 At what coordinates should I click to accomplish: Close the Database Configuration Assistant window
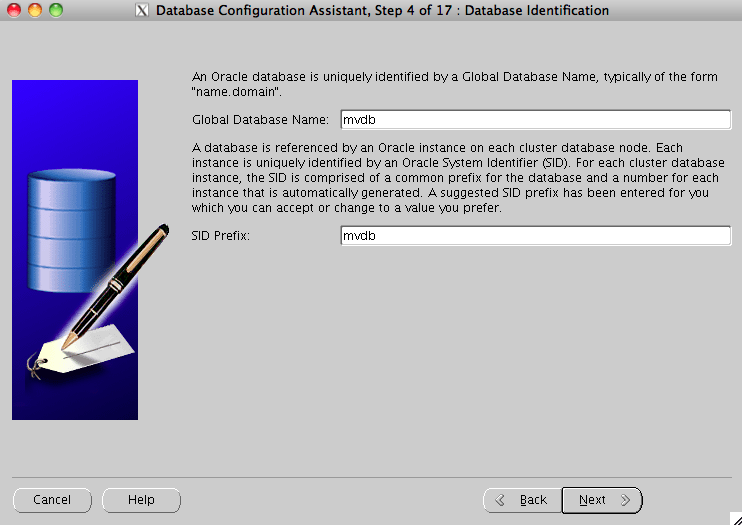[13, 10]
